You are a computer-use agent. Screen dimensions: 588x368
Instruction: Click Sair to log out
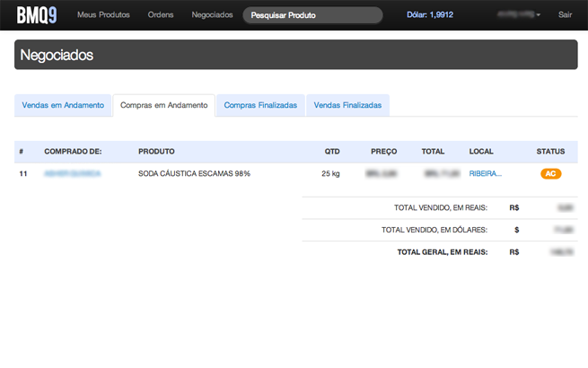pyautogui.click(x=565, y=15)
